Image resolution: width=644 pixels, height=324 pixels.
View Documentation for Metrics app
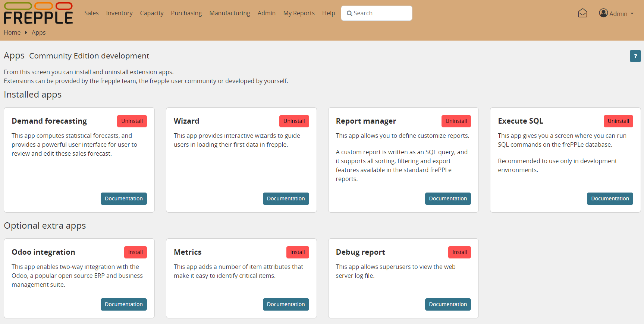point(286,304)
